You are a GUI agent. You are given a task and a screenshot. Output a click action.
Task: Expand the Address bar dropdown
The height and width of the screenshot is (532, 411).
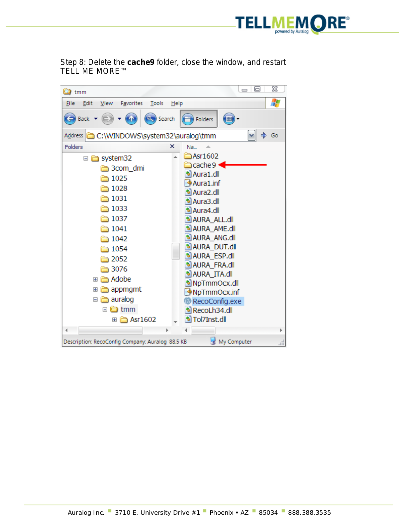click(x=252, y=135)
